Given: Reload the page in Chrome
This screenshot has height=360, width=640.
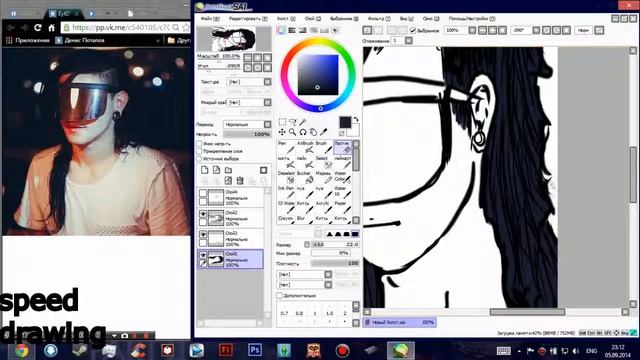Looking at the screenshot, I should 38,28.
